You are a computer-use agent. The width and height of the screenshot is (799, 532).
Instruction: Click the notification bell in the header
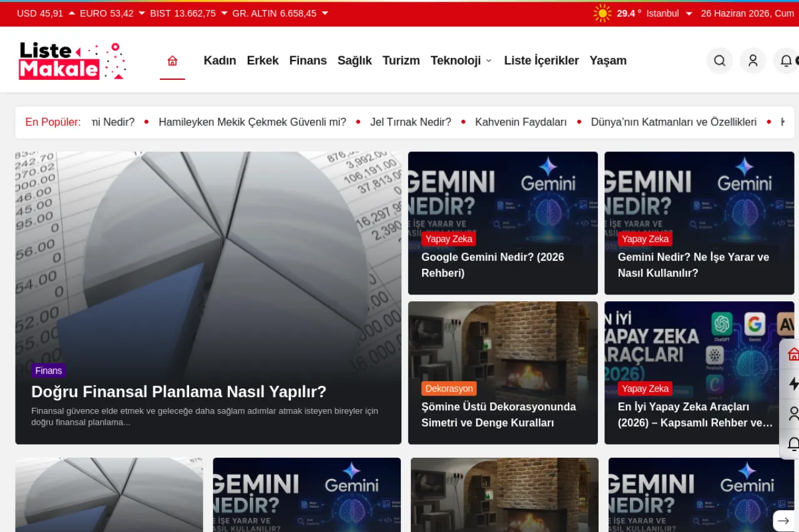[787, 60]
